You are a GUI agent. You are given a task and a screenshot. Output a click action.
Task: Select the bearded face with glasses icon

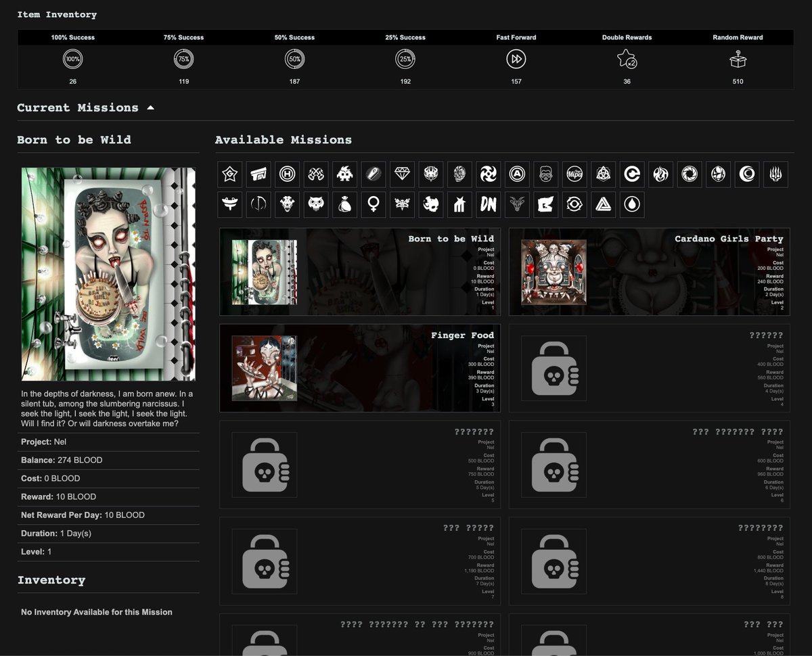pos(546,174)
